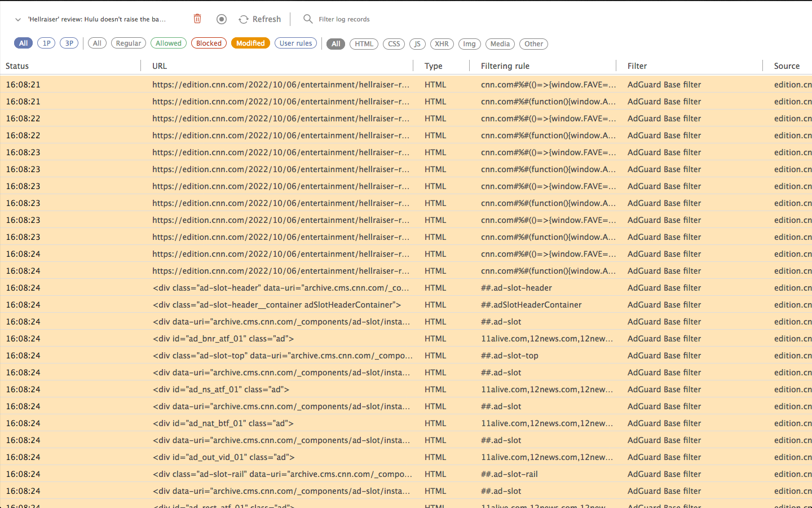
Task: Select the adSlotHeaderContainer div URL entry
Action: [276, 304]
